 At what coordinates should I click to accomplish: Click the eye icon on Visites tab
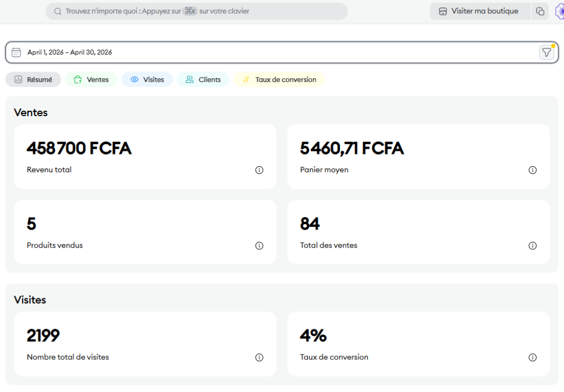134,79
